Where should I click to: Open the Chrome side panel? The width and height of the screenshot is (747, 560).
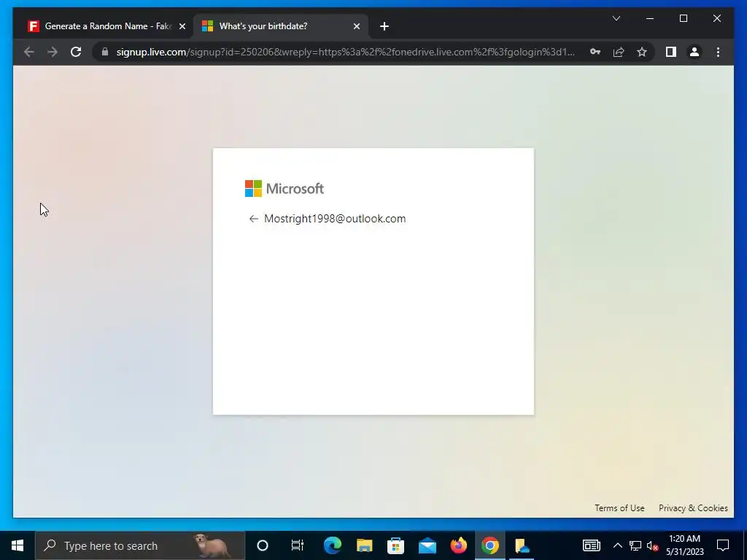(x=671, y=52)
